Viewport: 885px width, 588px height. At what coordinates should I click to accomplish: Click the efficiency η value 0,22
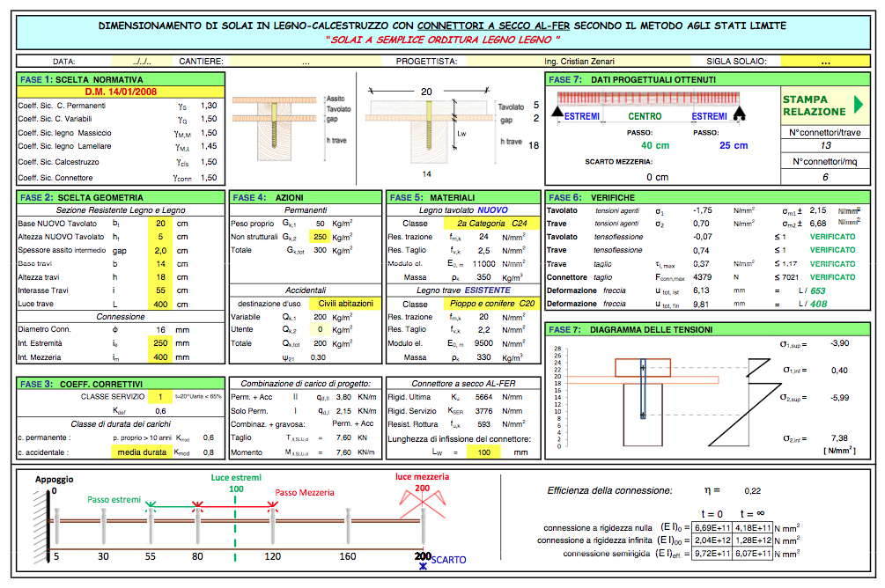(x=752, y=491)
